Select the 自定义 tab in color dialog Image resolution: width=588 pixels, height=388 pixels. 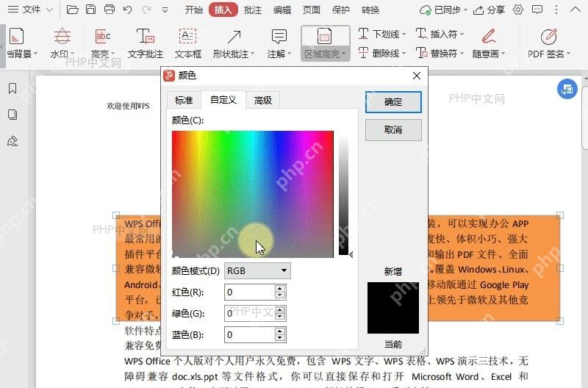(x=223, y=100)
